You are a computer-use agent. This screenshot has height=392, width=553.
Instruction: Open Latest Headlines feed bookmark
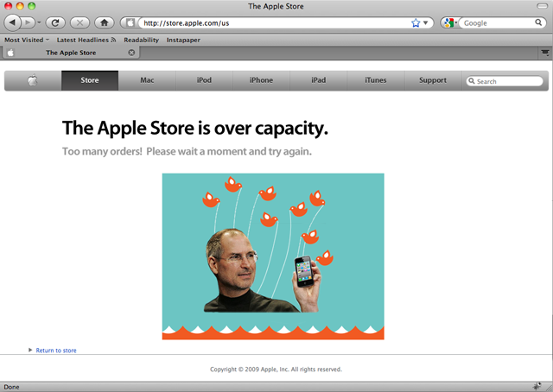[x=86, y=40]
